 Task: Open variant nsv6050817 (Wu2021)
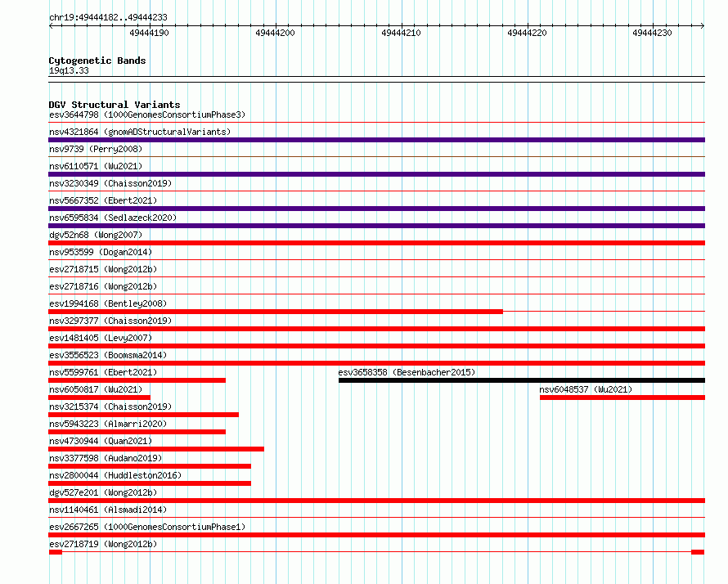point(96,389)
